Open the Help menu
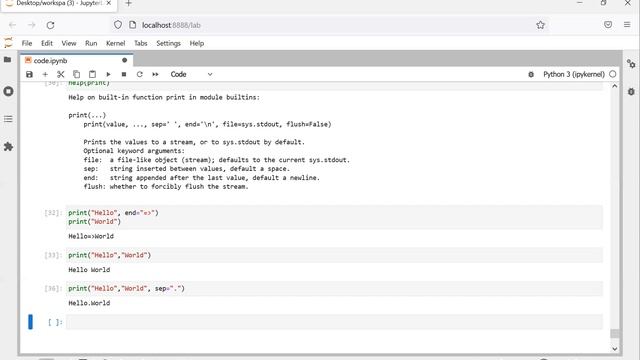The width and height of the screenshot is (640, 360). pyautogui.click(x=197, y=43)
